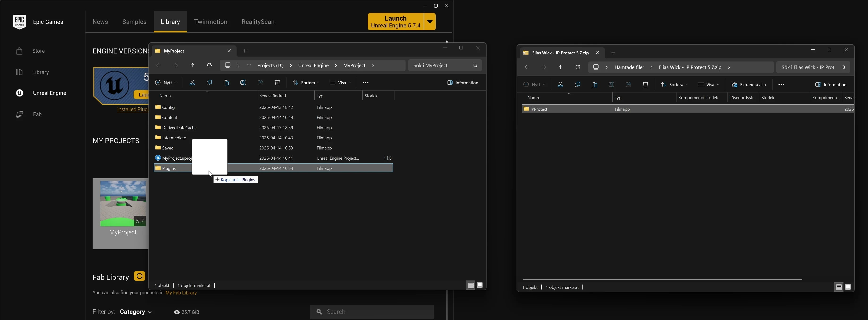Open Sortera dropdown in MyProject window
This screenshot has height=320, width=868.
pos(306,83)
